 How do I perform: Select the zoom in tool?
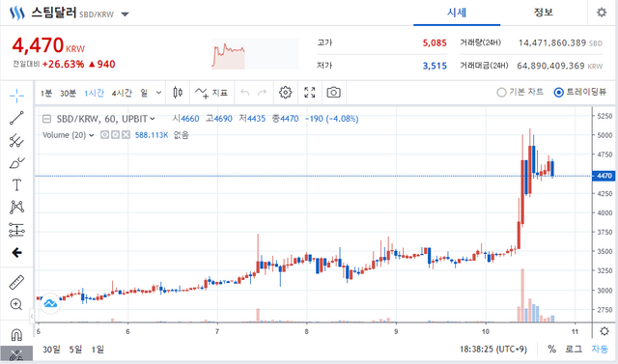coord(16,304)
